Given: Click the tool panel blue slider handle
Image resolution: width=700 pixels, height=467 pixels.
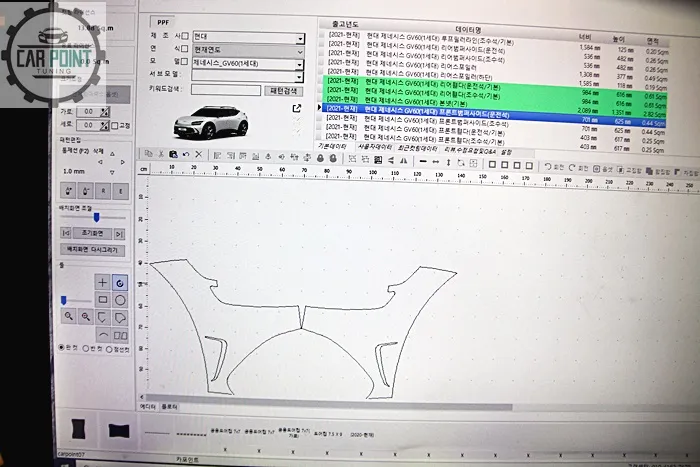Looking at the screenshot, I should pyautogui.click(x=63, y=300).
